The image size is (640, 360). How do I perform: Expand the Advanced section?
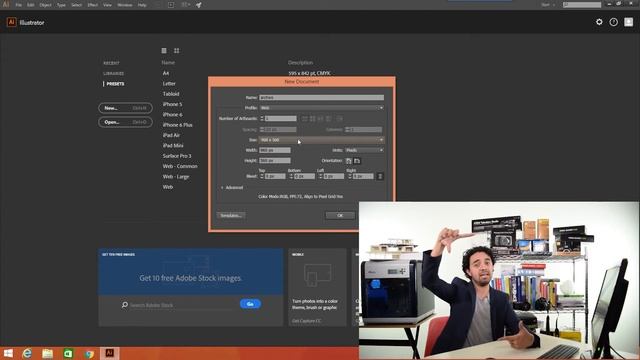pyautogui.click(x=232, y=188)
